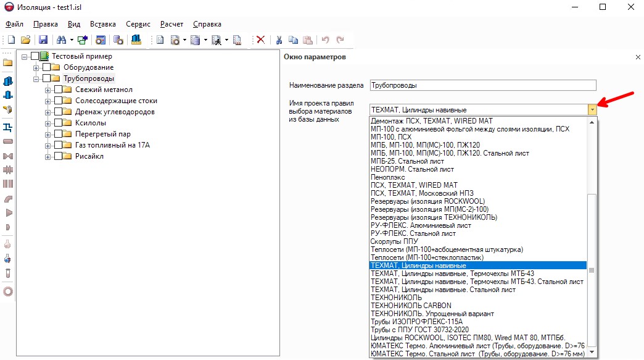The image size is (644, 360).
Task: Create a new document with the blank page icon
Action: [x=12, y=40]
